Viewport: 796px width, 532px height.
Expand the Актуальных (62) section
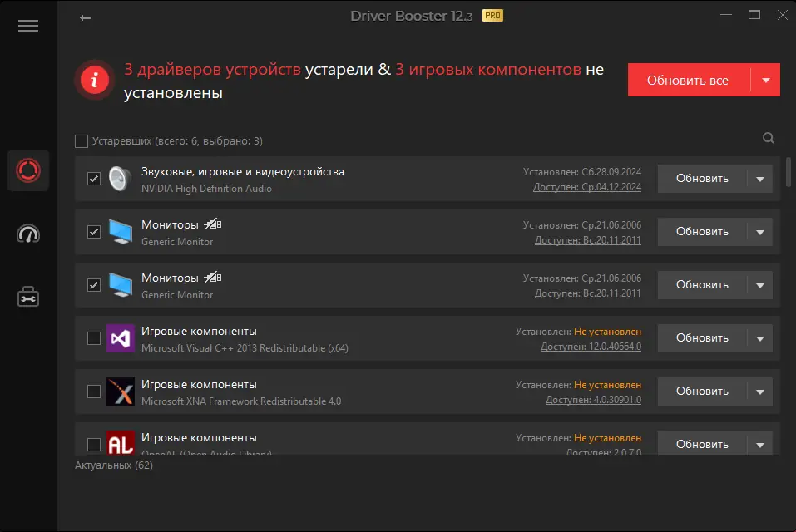click(x=114, y=465)
